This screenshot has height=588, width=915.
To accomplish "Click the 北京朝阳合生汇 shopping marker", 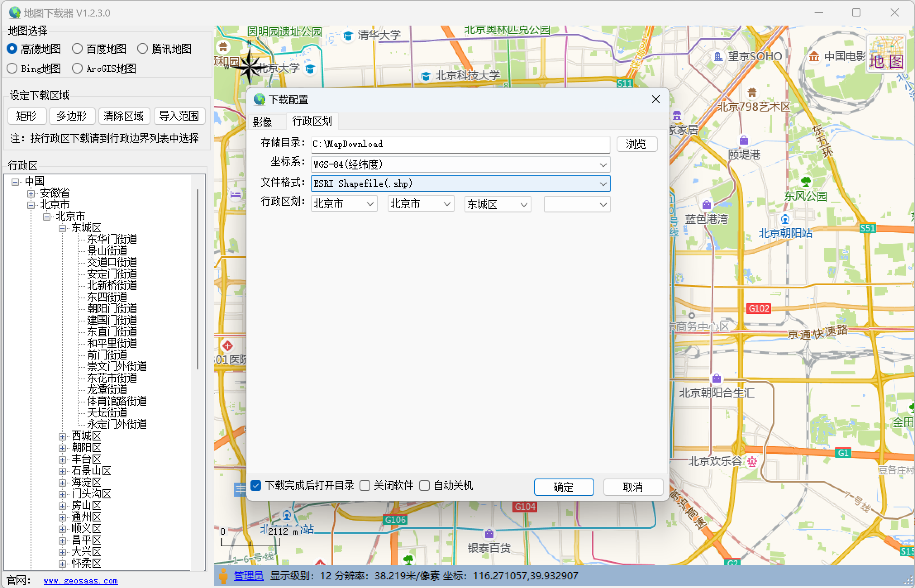I will pos(716,378).
